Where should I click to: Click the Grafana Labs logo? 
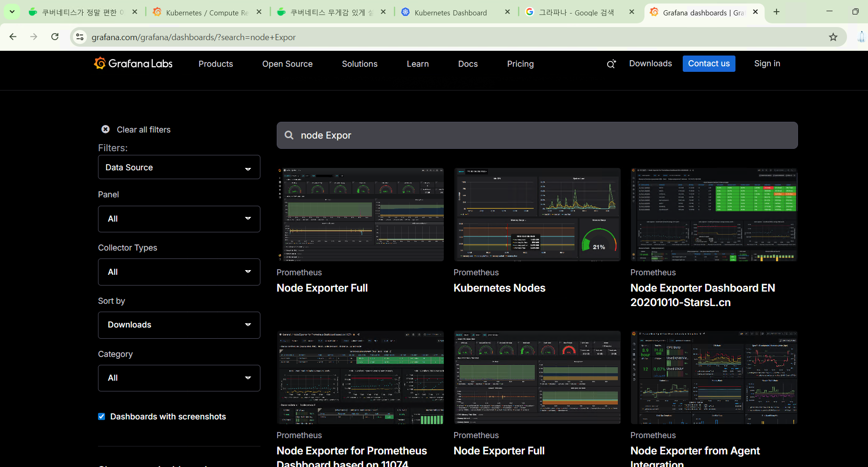point(133,63)
